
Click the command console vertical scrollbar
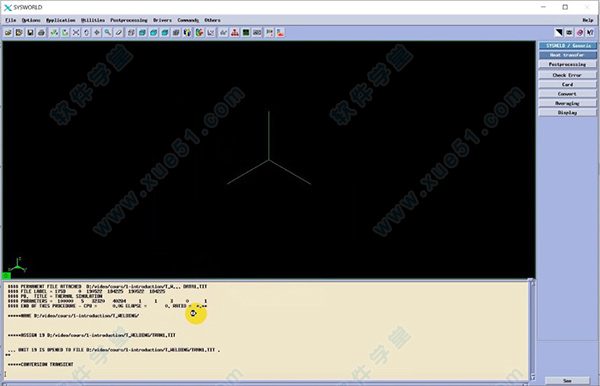(x=532, y=330)
